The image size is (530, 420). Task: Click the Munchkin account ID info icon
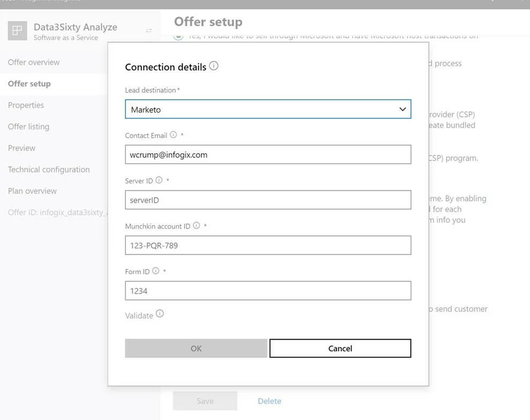pos(196,226)
